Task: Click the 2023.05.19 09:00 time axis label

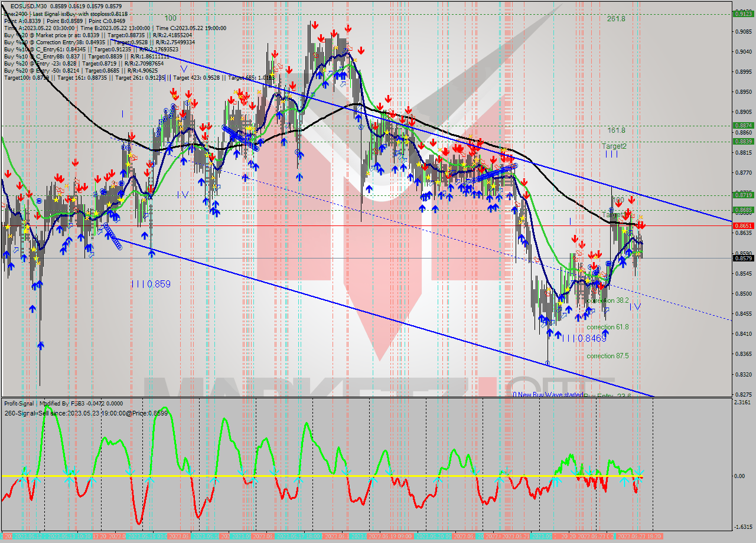Action: point(390,536)
